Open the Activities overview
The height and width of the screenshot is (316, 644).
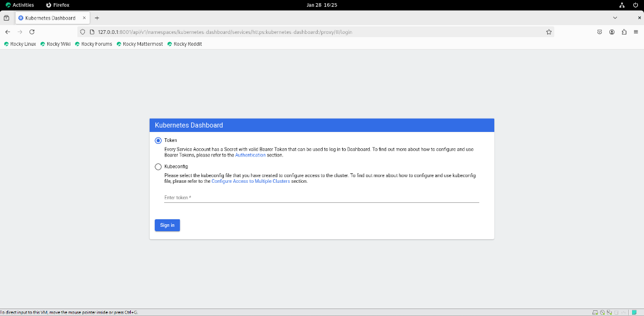point(19,5)
